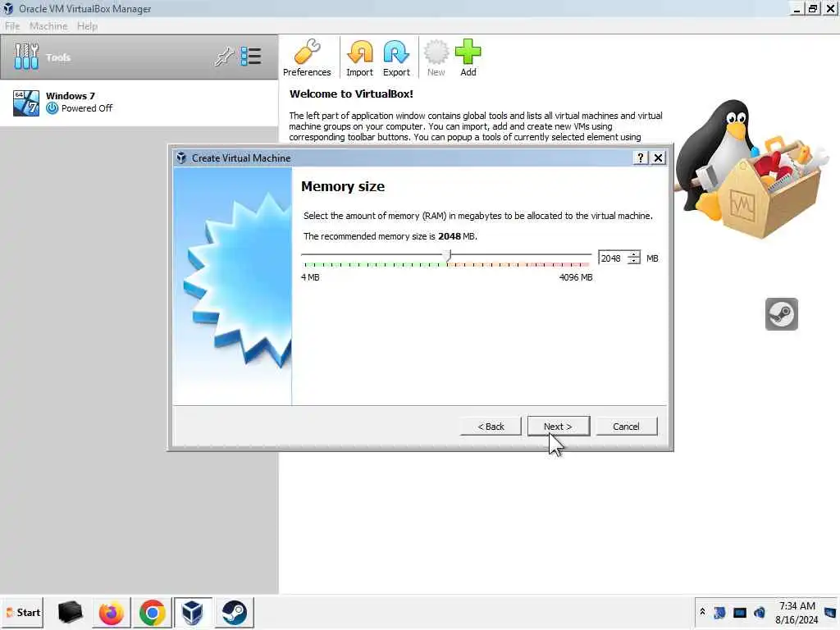
Task: Open Steam from the taskbar
Action: point(234,612)
